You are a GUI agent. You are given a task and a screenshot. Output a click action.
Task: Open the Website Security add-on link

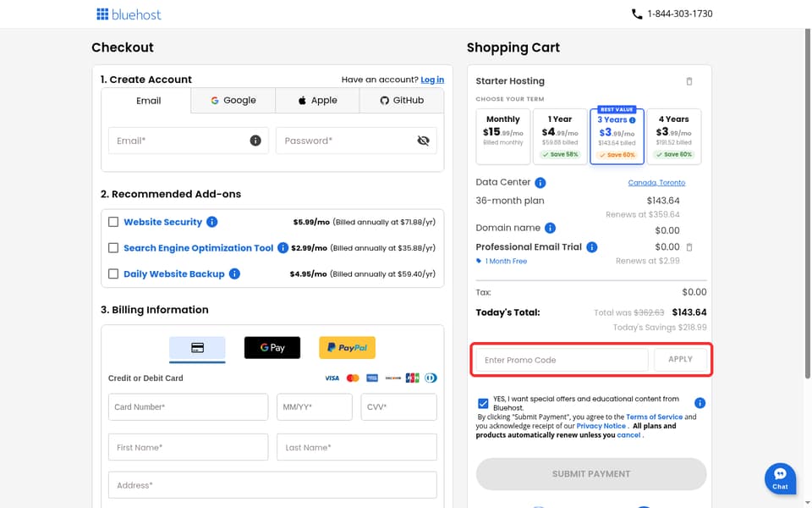click(x=162, y=222)
